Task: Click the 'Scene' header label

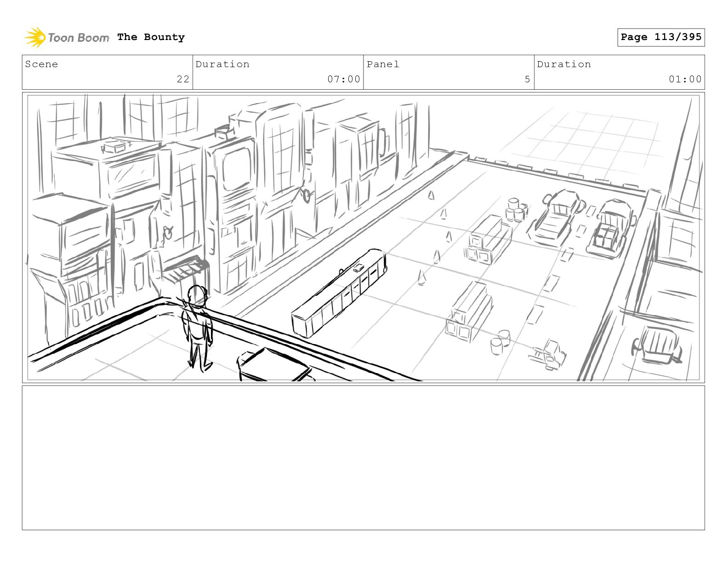Action: tap(42, 64)
